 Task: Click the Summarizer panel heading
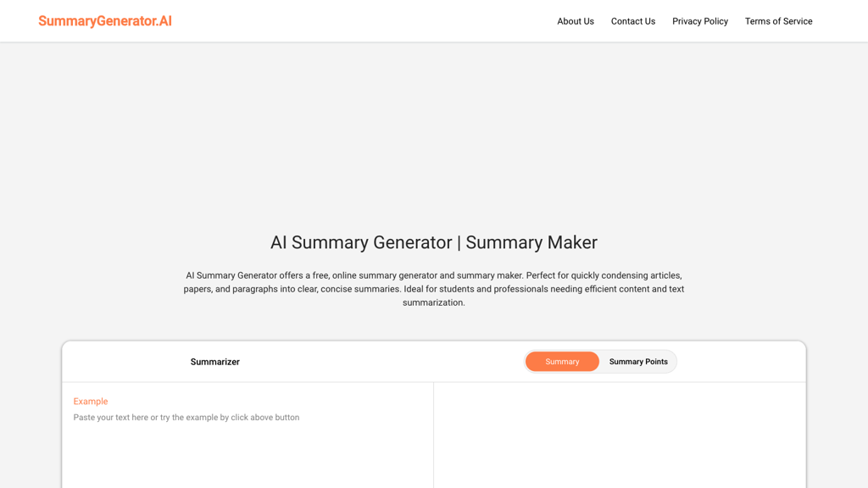[214, 361]
